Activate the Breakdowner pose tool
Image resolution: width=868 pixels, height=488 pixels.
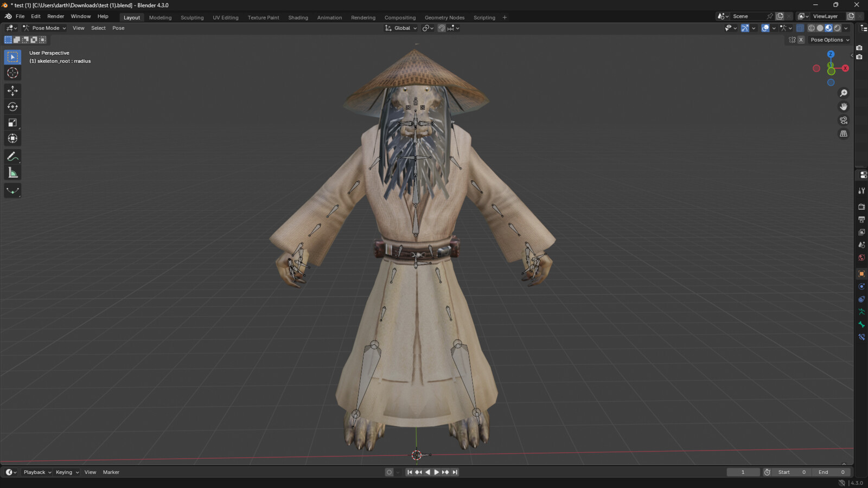point(12,191)
